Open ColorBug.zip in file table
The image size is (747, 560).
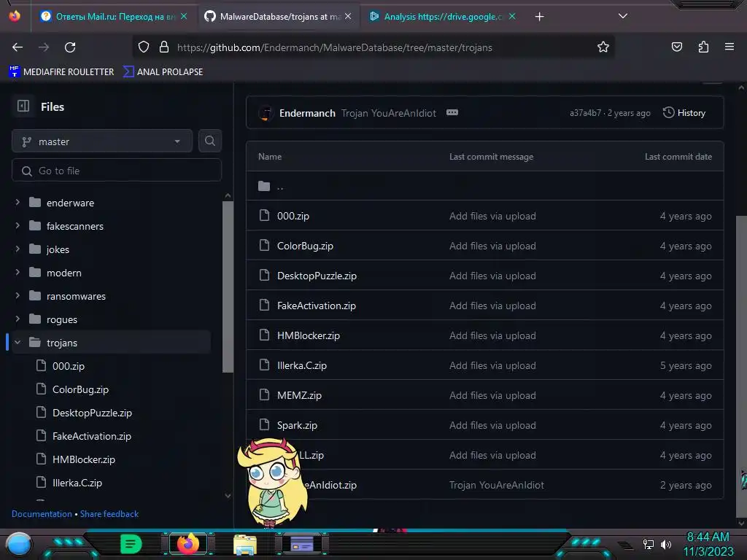click(x=305, y=246)
